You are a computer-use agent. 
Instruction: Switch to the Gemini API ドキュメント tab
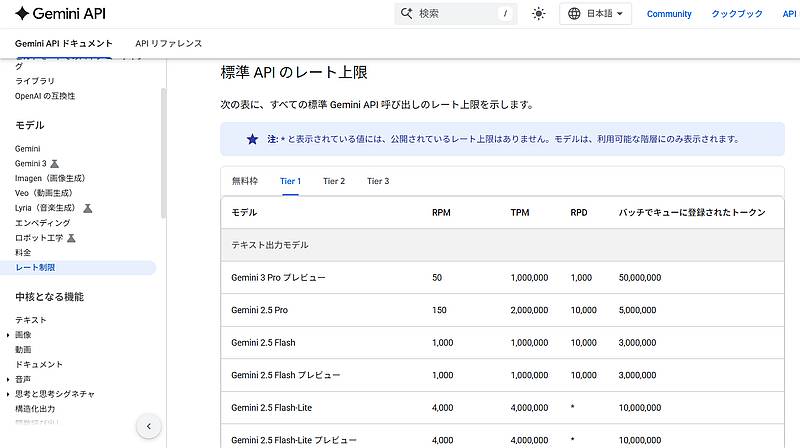point(64,44)
